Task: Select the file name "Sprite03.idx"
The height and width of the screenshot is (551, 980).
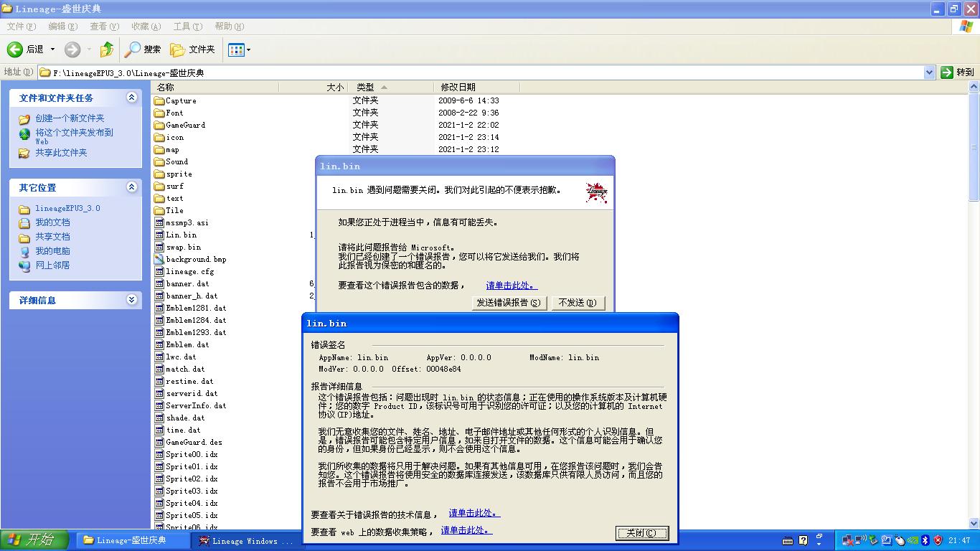Action: (x=192, y=491)
